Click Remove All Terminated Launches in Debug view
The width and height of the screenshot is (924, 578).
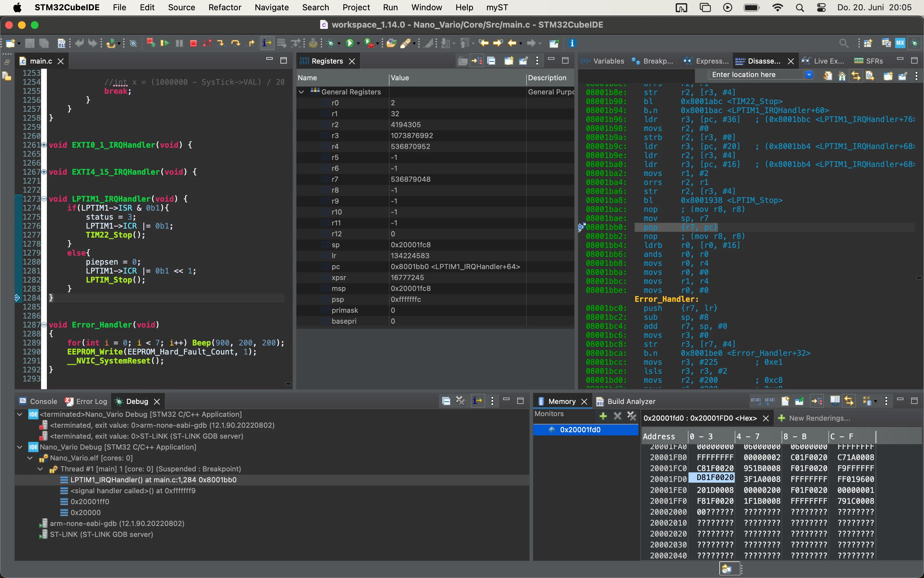point(460,401)
